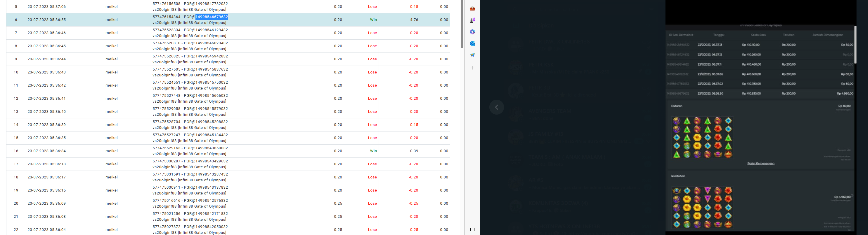Open the Tools toolbox icon in sidebar
The image size is (868, 235).
pyautogui.click(x=472, y=9)
